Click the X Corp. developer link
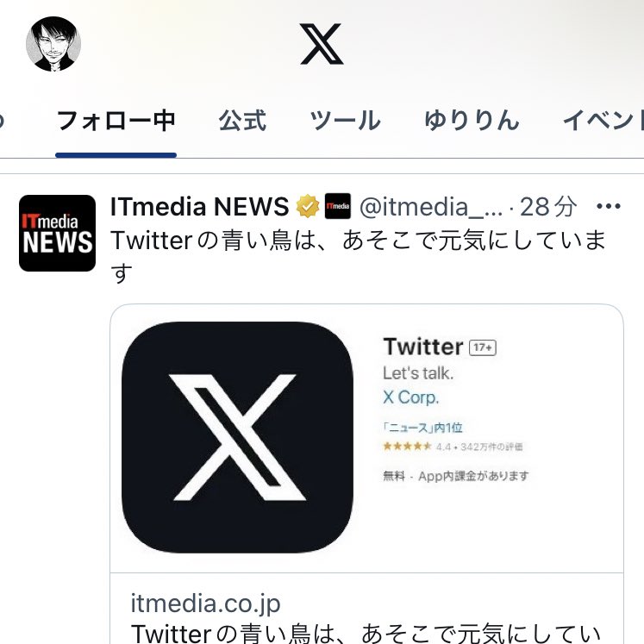This screenshot has width=644, height=644. pos(410,397)
